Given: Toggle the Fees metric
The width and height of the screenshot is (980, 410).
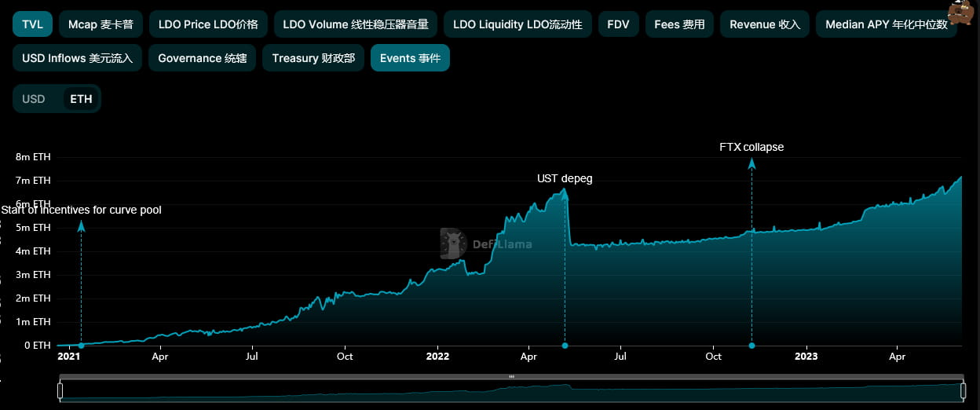Looking at the screenshot, I should pyautogui.click(x=679, y=24).
